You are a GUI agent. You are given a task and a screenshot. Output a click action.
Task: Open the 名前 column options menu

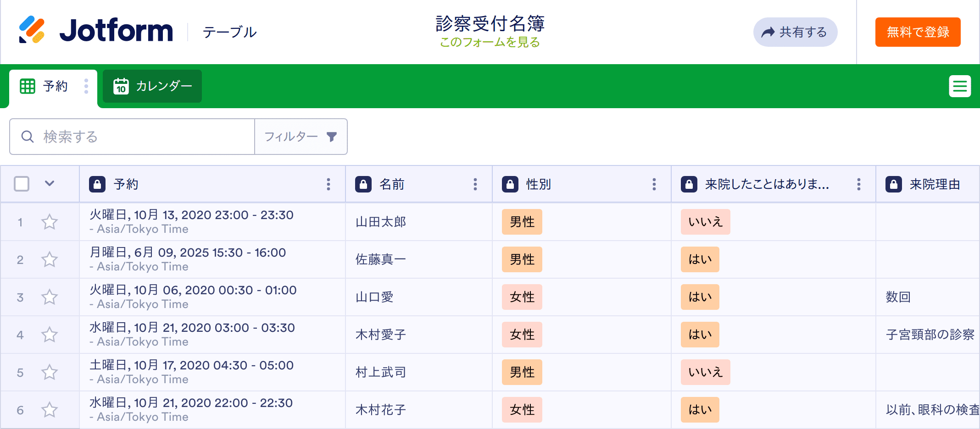475,184
